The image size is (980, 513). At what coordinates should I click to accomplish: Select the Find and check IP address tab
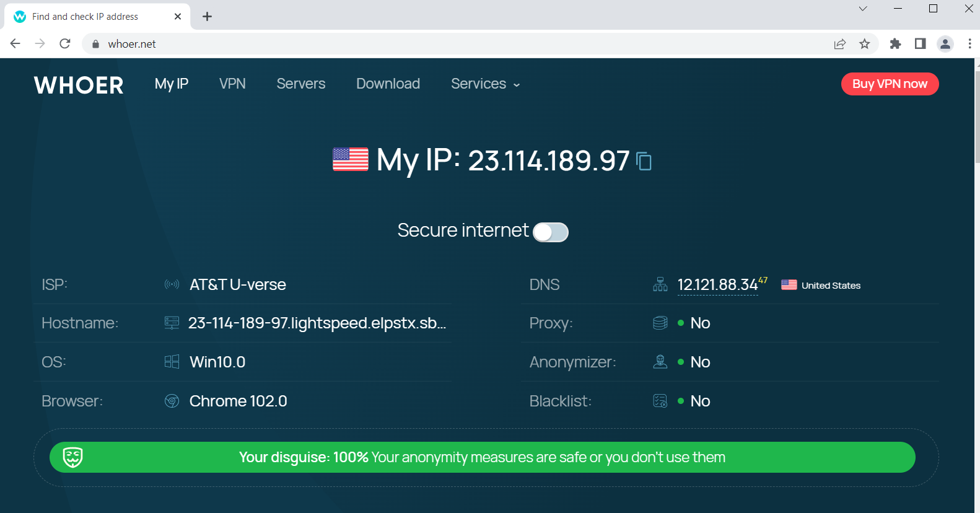(97, 17)
